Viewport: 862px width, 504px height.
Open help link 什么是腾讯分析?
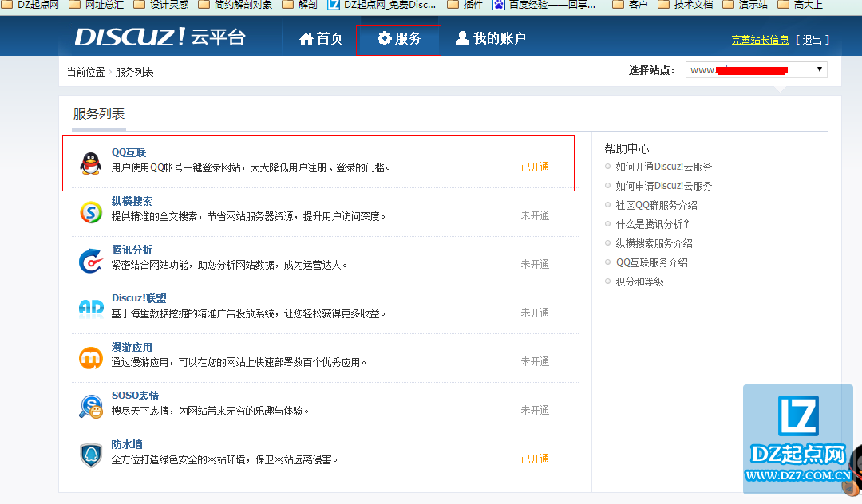[x=653, y=224]
